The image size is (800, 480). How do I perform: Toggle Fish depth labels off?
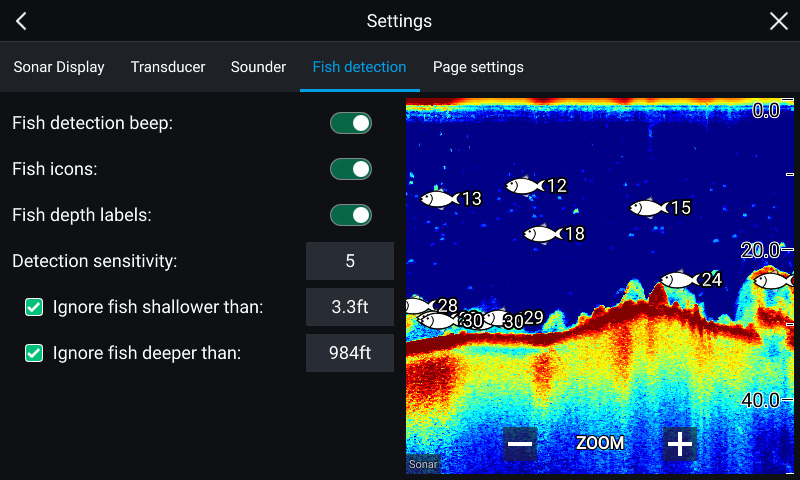(x=351, y=215)
